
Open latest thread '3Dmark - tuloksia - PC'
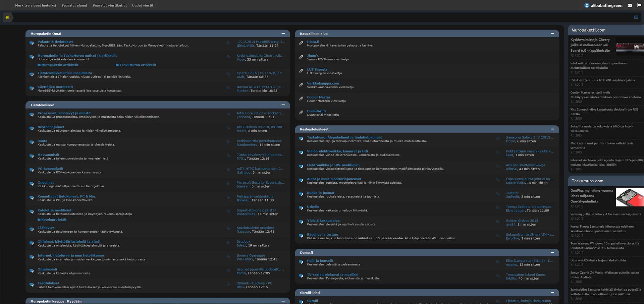click(x=254, y=283)
